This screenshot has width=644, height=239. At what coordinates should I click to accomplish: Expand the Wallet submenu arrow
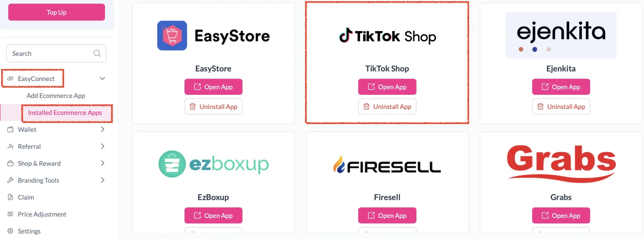click(x=102, y=129)
